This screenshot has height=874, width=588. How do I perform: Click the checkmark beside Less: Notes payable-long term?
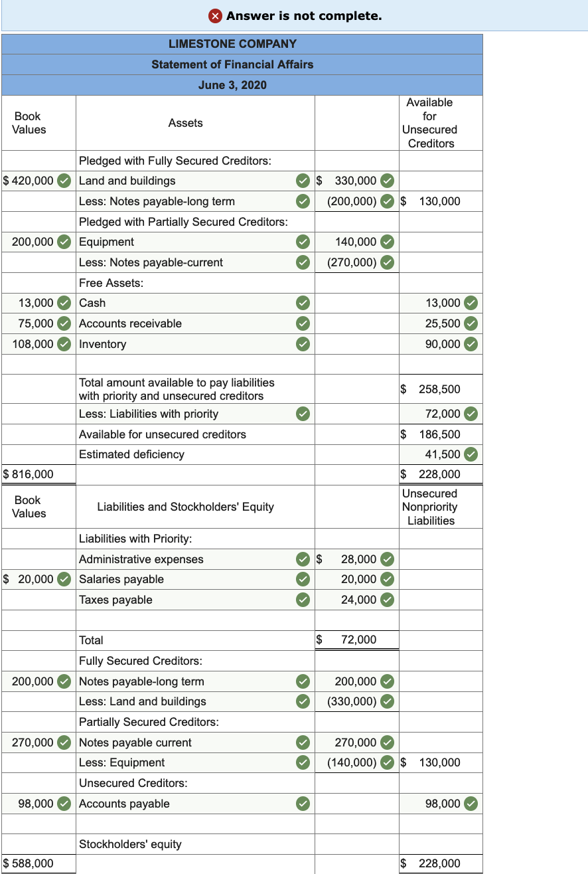[x=303, y=201]
